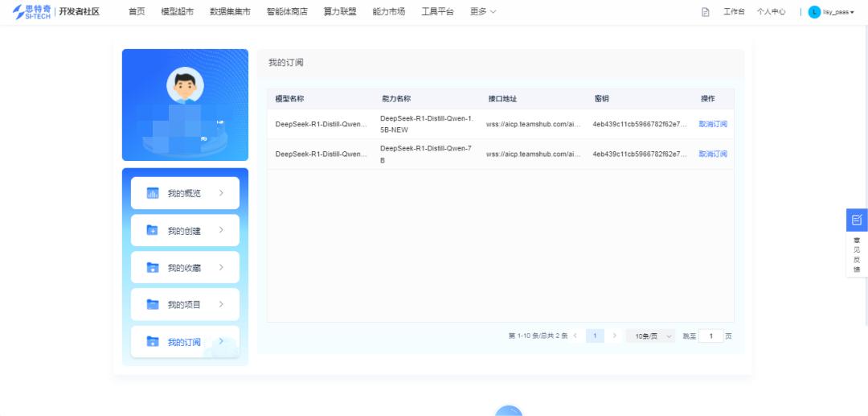The width and height of the screenshot is (868, 416).
Task: Click the user avatar circle icon
Action: click(814, 12)
